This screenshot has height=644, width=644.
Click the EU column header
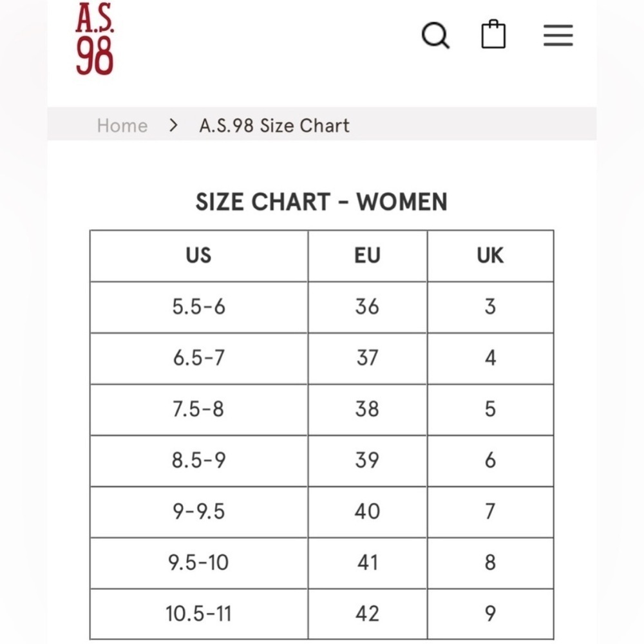[367, 256]
